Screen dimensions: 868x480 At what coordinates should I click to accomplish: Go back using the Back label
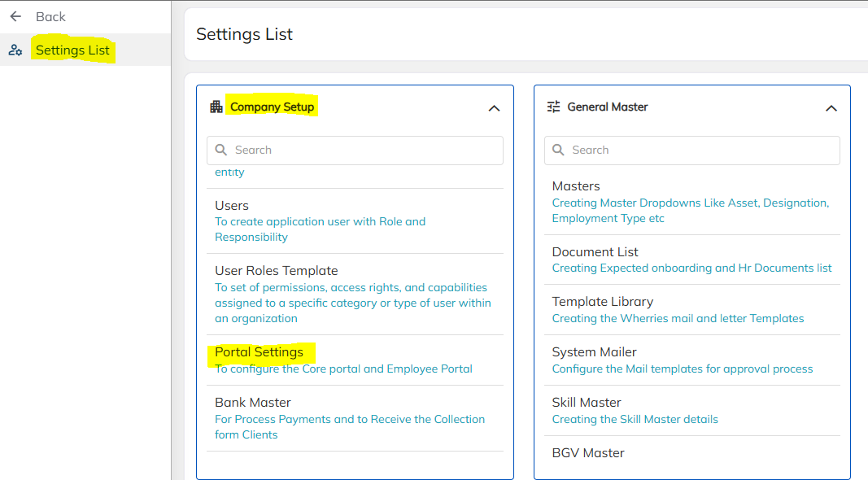pos(50,16)
